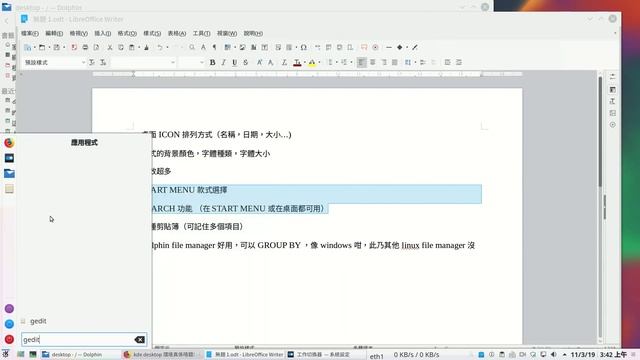Open the paragraph style combo box

tap(54, 62)
